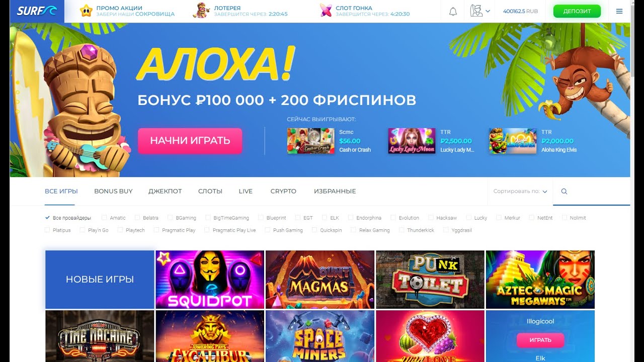Open the profile level badge icon
Image resolution: width=644 pixels, height=362 pixels.
pos(476,11)
